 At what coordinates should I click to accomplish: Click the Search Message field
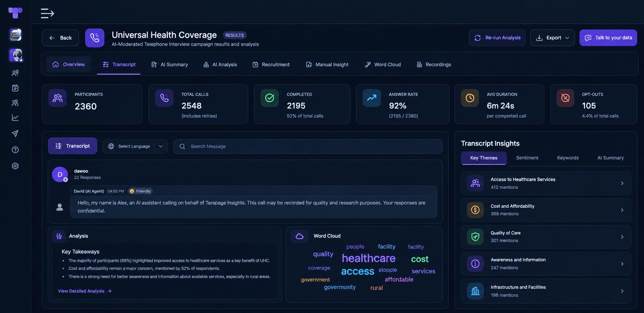click(308, 146)
